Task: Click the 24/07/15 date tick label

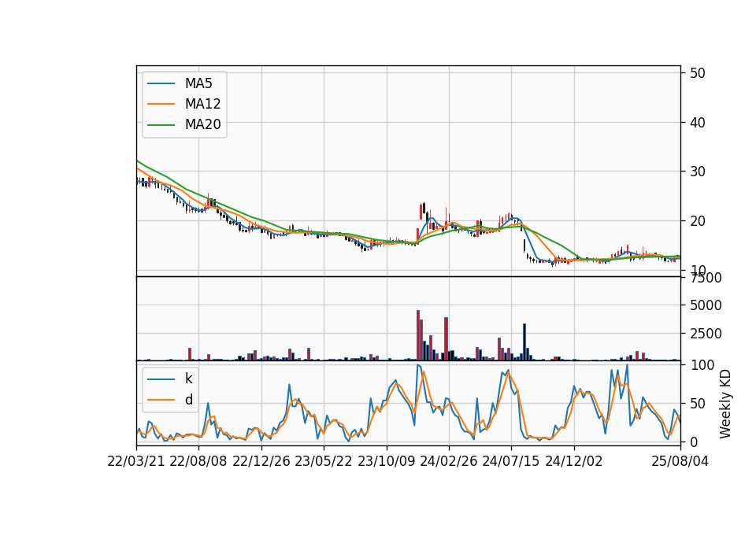Action: tap(510, 461)
